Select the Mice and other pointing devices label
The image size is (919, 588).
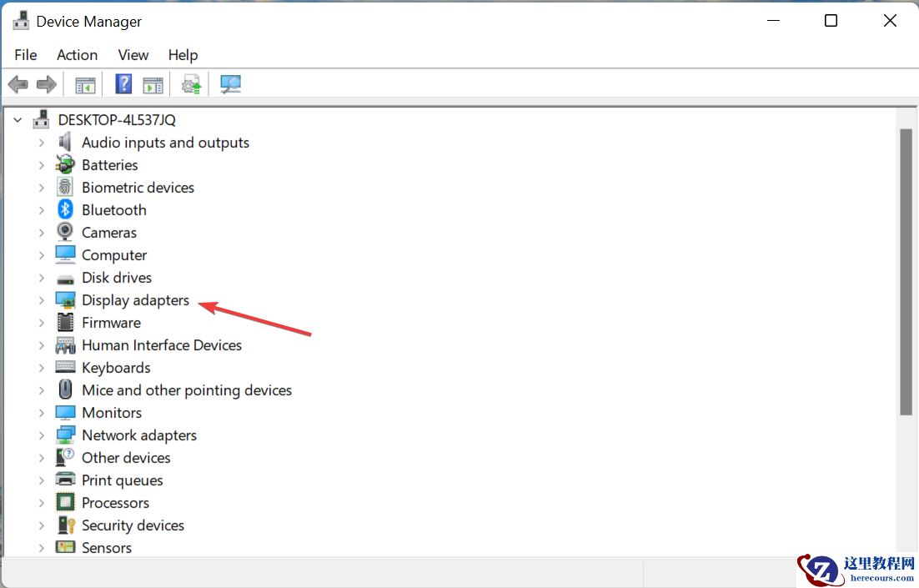(x=187, y=389)
